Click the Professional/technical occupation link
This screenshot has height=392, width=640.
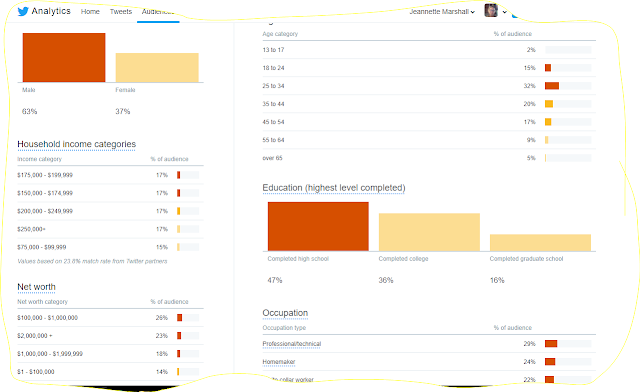pyautogui.click(x=292, y=344)
